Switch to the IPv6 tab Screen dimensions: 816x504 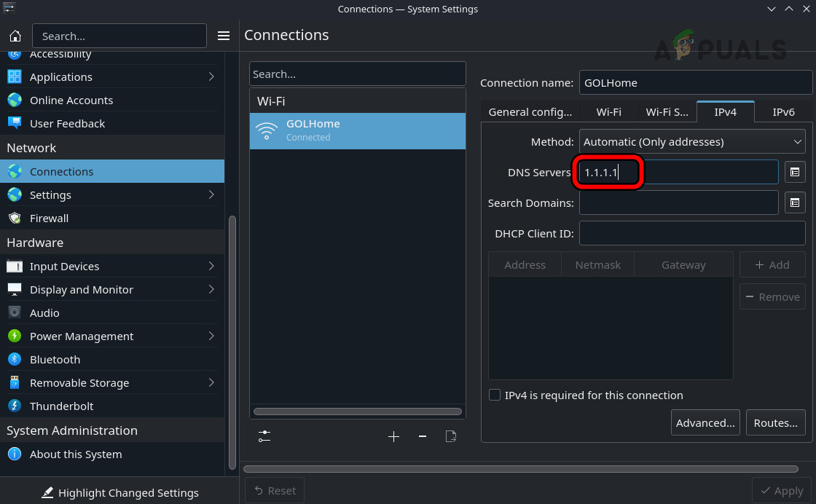(783, 111)
